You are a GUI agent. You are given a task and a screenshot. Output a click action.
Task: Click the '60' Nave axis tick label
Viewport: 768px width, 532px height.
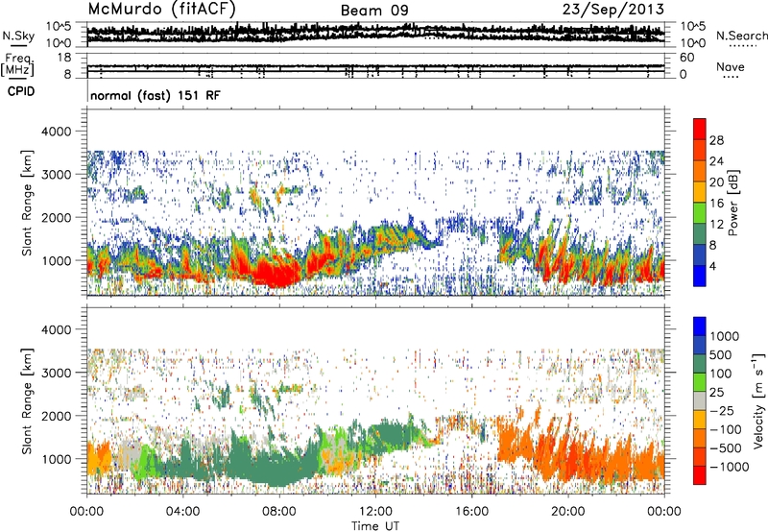coord(687,58)
